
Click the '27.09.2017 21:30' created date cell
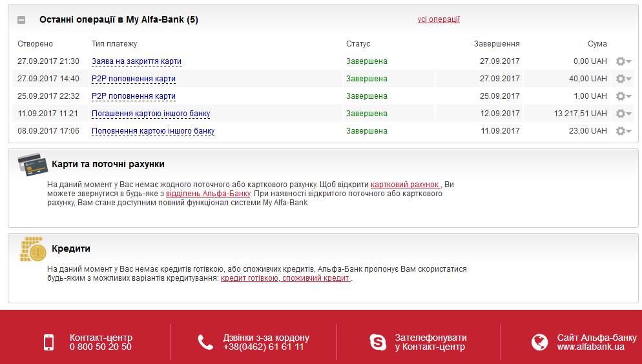click(x=48, y=61)
